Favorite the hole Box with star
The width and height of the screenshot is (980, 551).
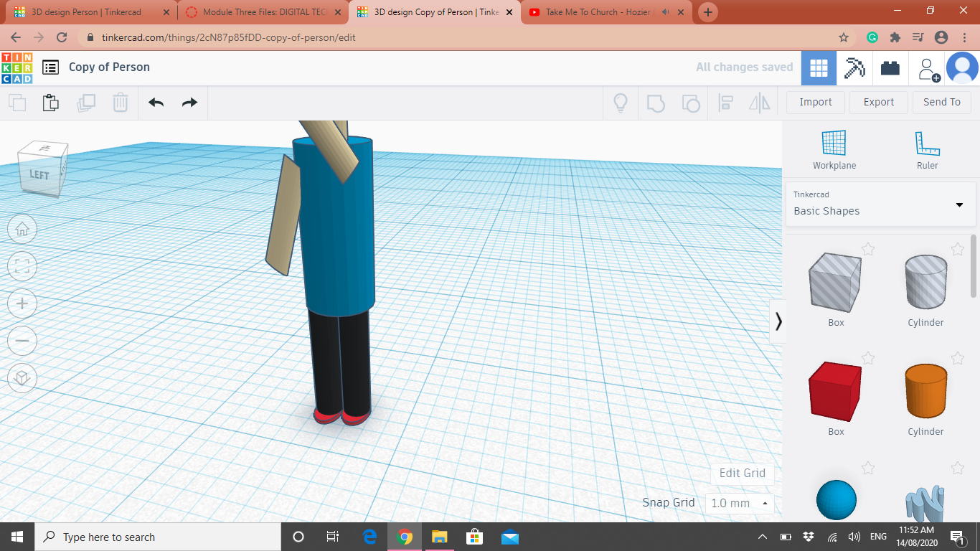coord(868,249)
